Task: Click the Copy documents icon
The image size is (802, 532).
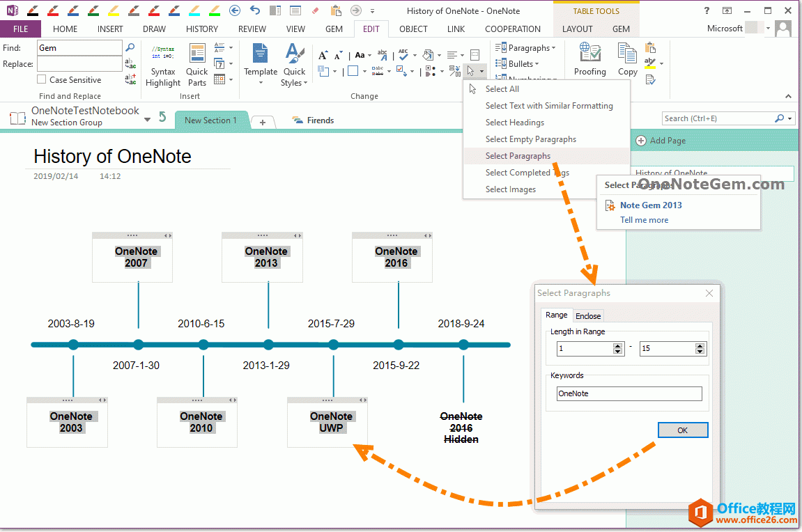Action: coord(628,59)
